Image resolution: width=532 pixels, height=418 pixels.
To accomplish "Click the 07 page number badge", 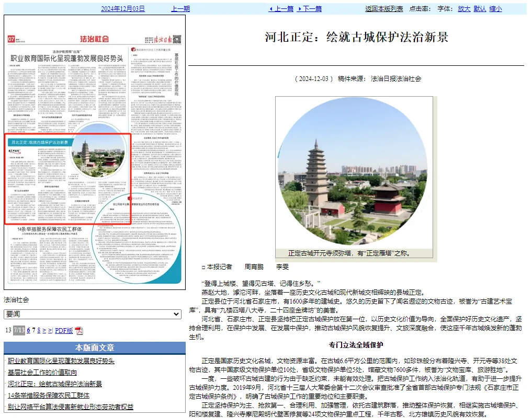I will [12, 40].
